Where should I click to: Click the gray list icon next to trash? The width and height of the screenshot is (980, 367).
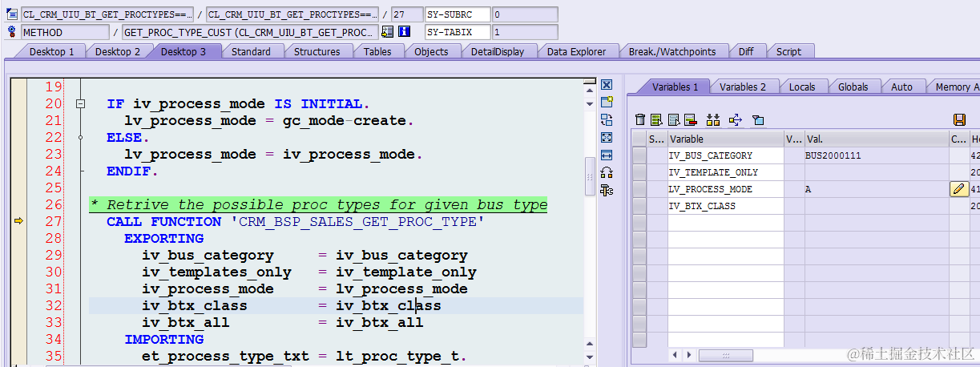[x=673, y=119]
